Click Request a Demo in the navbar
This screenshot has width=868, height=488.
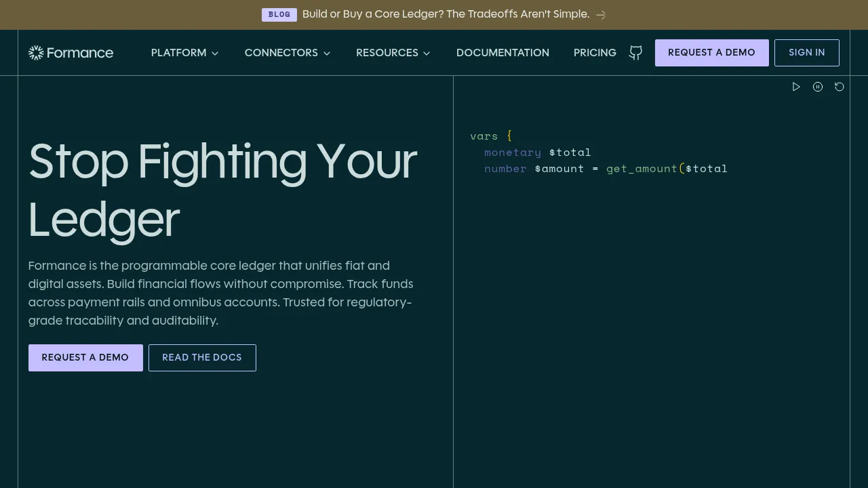pyautogui.click(x=711, y=53)
